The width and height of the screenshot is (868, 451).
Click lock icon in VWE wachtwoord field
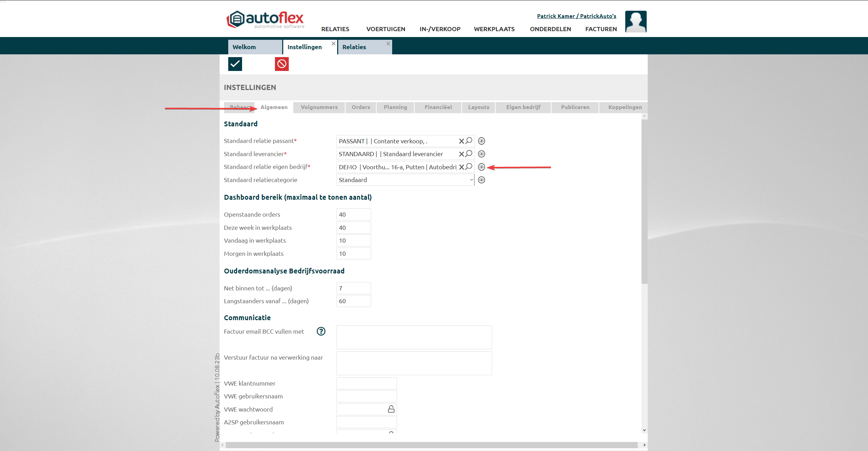[x=391, y=409]
